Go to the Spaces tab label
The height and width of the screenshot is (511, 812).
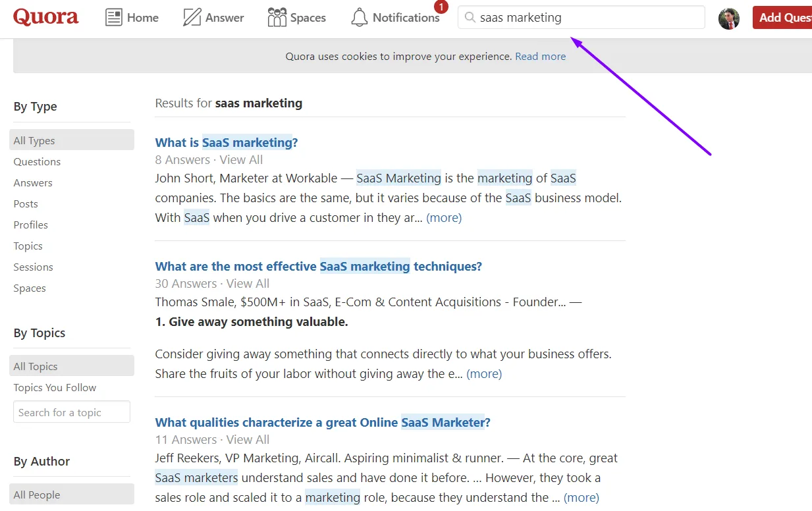pyautogui.click(x=308, y=18)
